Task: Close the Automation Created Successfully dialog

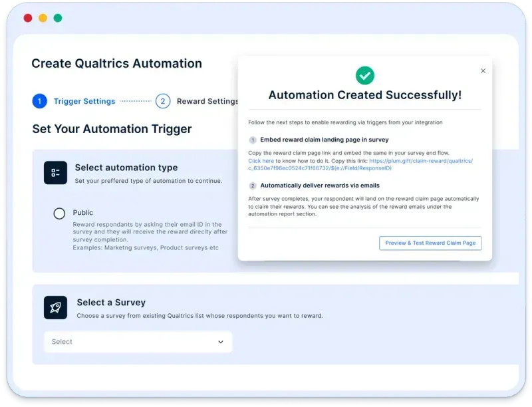Action: (x=483, y=71)
